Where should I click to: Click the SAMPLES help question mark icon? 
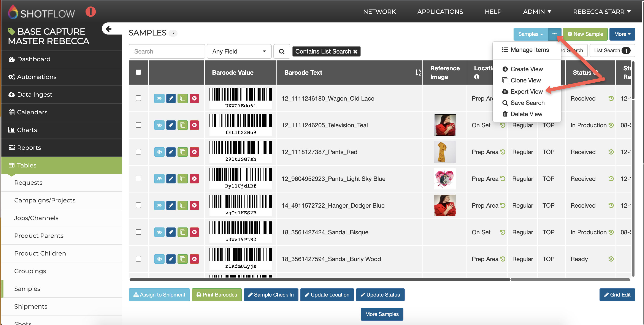tap(173, 33)
